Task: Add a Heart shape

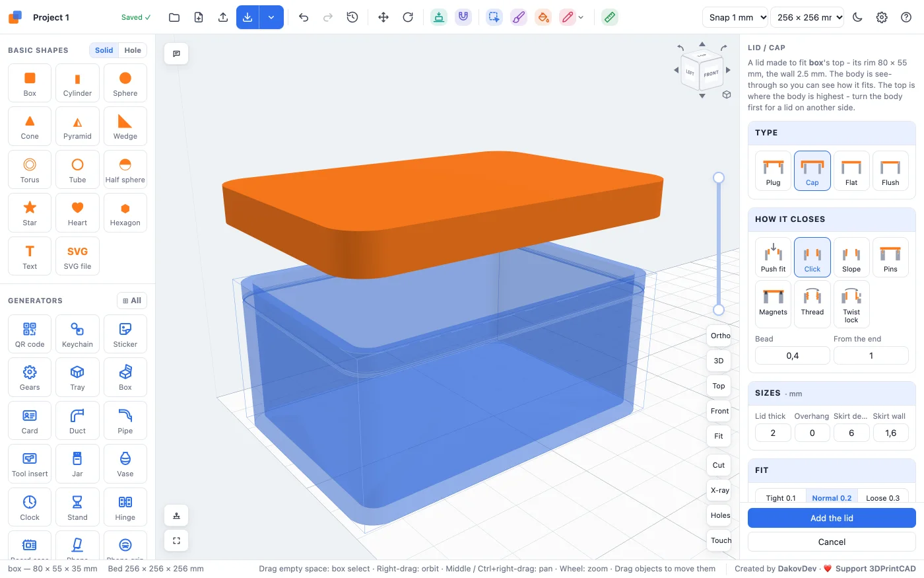Action: [x=77, y=213]
